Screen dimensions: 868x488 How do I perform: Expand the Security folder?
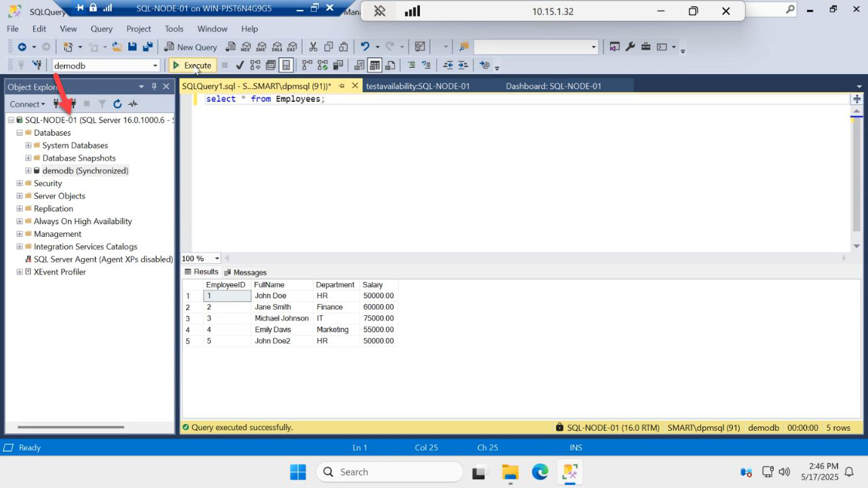tap(19, 183)
